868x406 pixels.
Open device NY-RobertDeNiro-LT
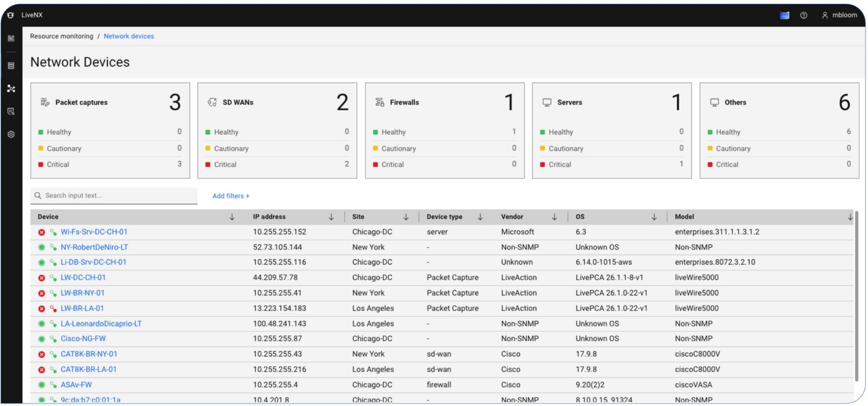[x=94, y=247]
